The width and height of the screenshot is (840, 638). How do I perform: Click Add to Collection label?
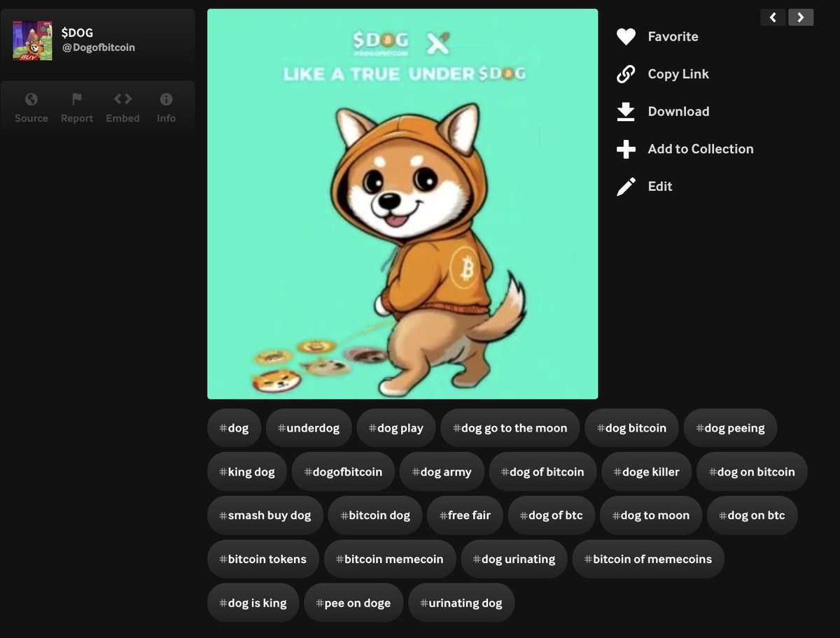[701, 149]
